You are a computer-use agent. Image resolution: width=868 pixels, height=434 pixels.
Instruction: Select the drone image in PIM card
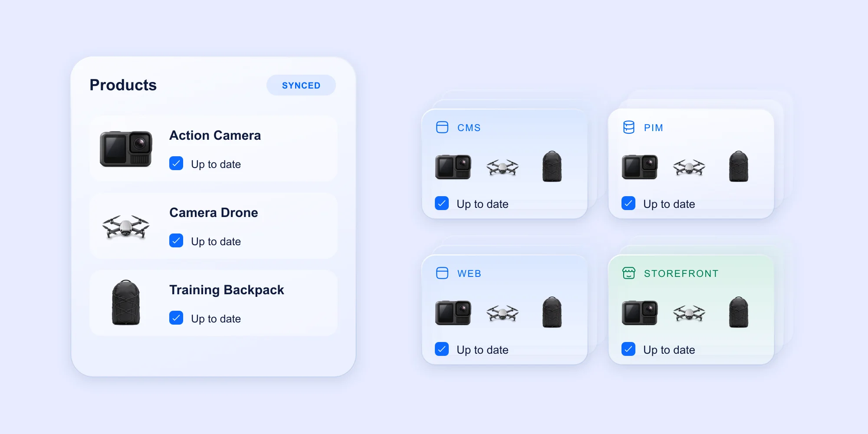pyautogui.click(x=689, y=167)
